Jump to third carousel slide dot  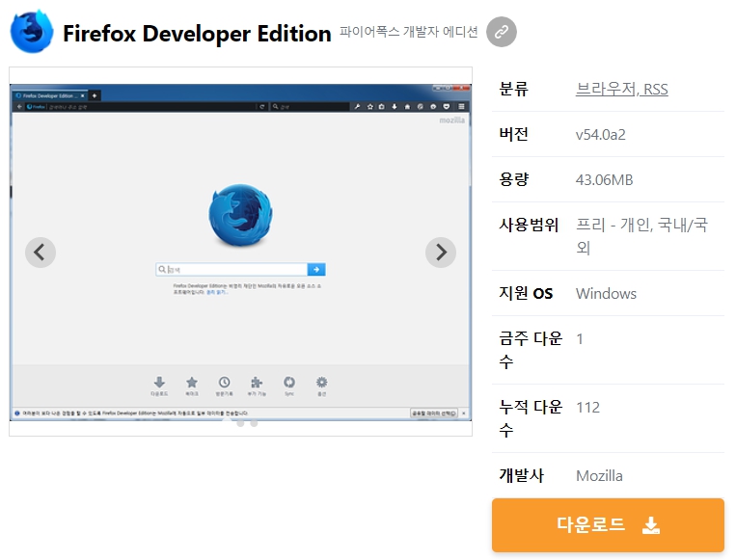pyautogui.click(x=254, y=423)
